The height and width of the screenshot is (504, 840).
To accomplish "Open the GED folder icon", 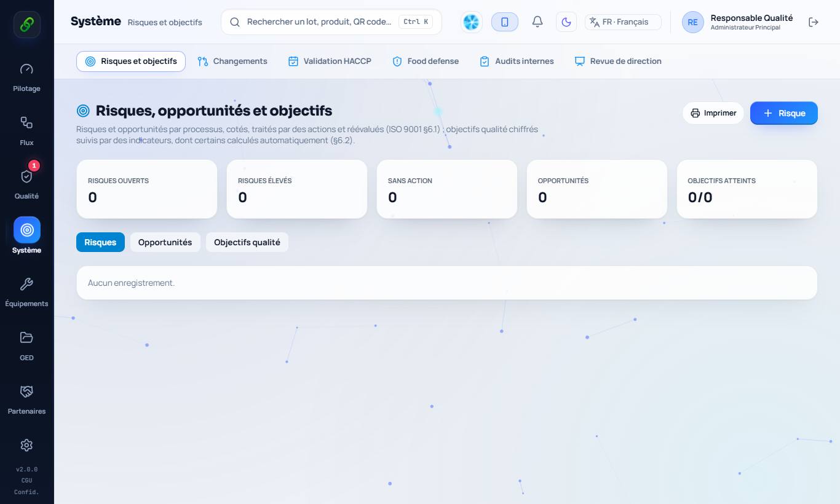I will coord(26,337).
